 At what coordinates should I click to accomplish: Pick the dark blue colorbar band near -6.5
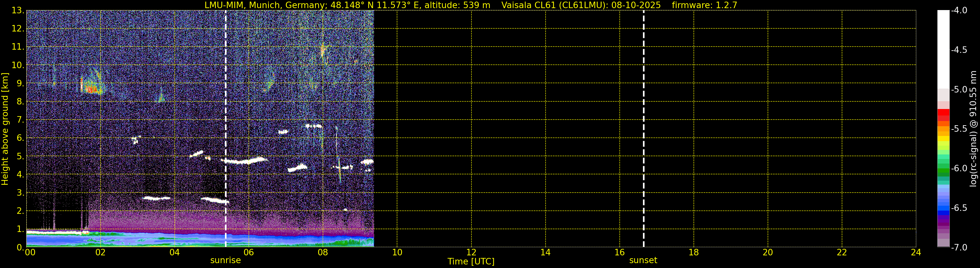[944, 212]
